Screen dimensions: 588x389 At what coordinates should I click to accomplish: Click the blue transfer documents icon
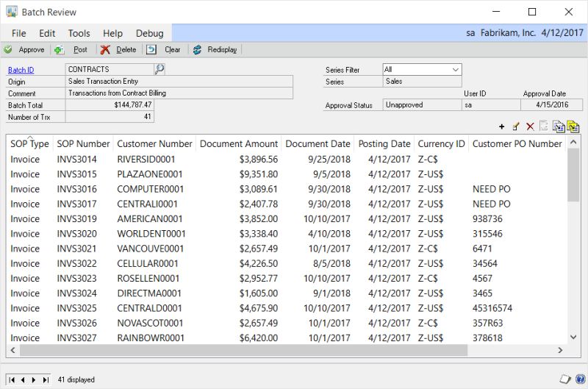(x=559, y=126)
